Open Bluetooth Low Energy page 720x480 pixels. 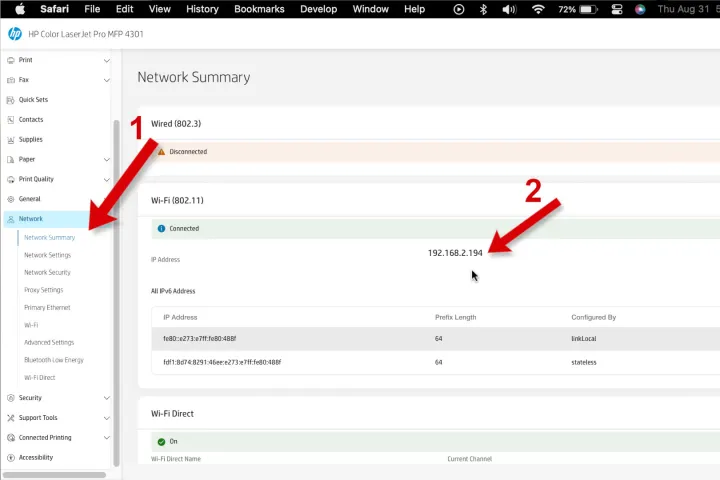tap(54, 360)
